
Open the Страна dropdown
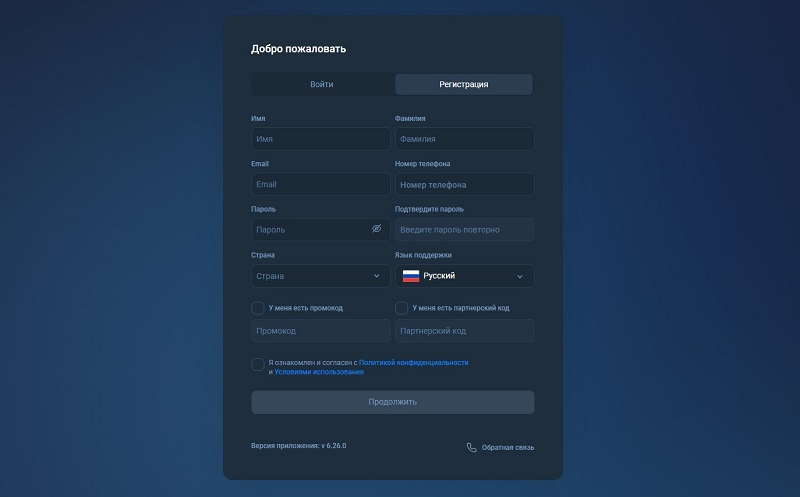pyautogui.click(x=321, y=276)
